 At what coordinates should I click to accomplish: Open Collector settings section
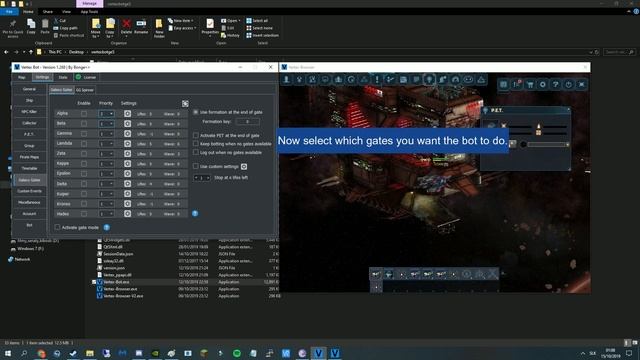tap(29, 123)
